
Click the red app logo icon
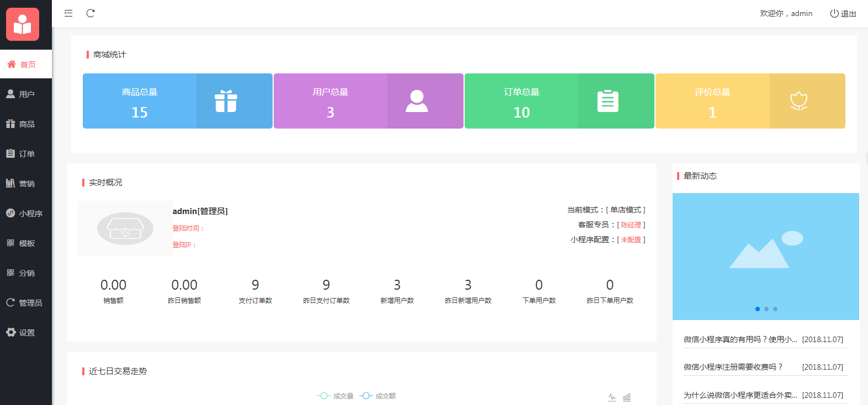(x=23, y=24)
